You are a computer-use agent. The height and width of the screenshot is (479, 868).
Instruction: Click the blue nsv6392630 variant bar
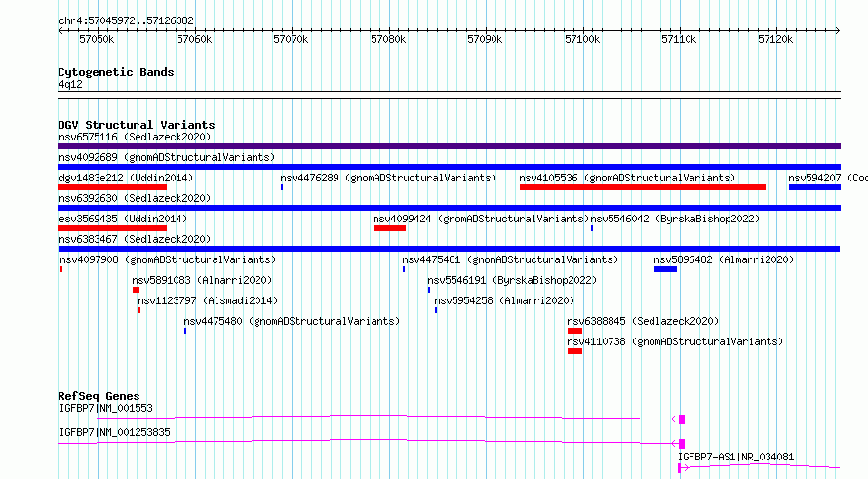(449, 208)
